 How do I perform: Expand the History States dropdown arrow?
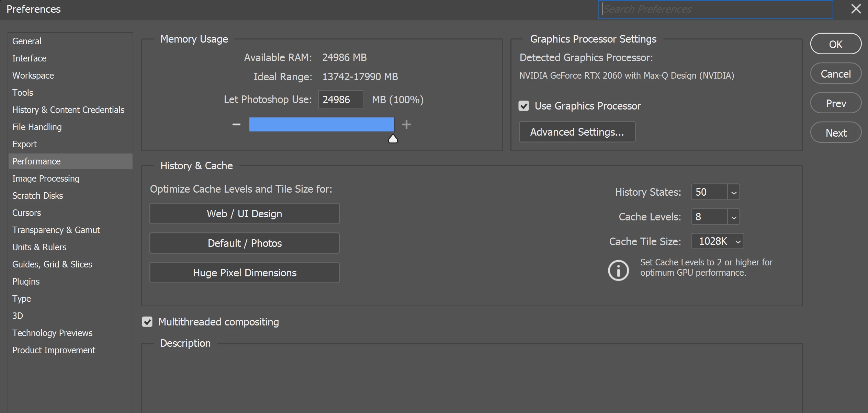pos(734,192)
